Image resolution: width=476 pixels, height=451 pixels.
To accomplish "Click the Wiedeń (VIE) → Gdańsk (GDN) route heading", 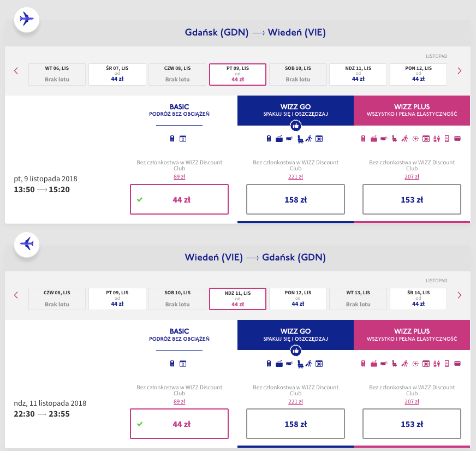I will [255, 257].
